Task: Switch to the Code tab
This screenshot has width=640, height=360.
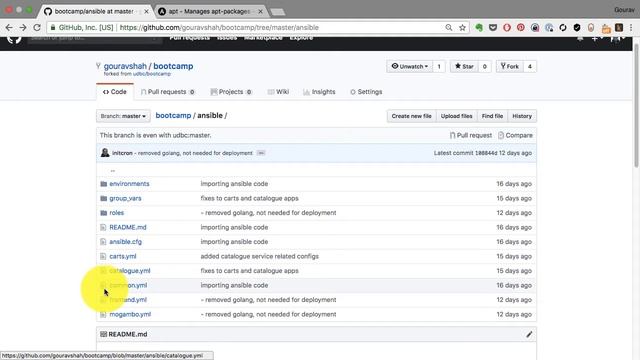Action: (x=115, y=92)
